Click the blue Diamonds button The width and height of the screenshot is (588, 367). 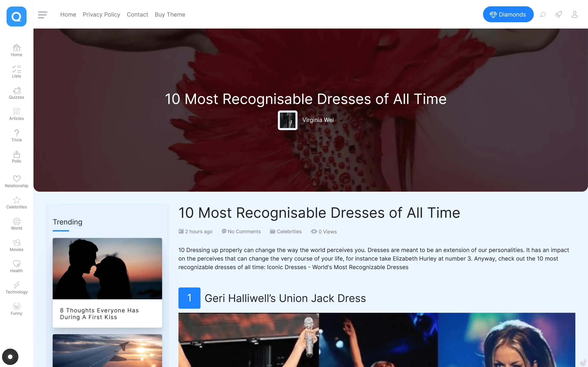pyautogui.click(x=508, y=14)
